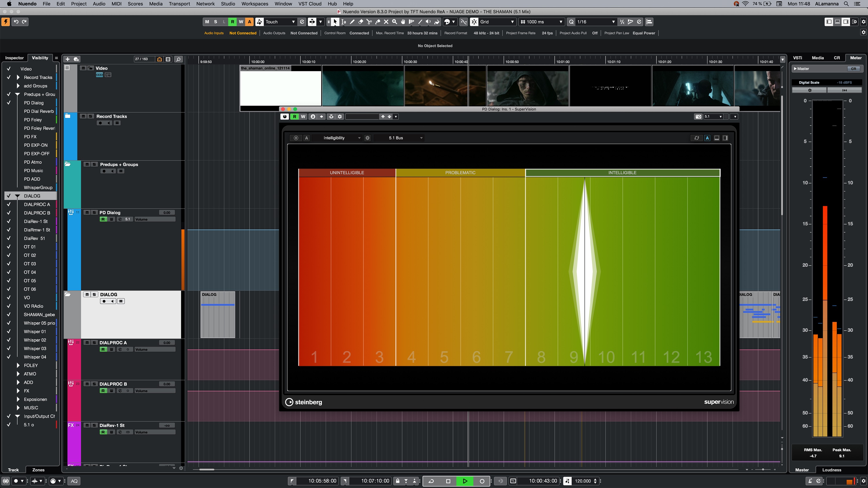Switch to the Inspector tab
Viewport: 868px width, 488px height.
pyautogui.click(x=14, y=58)
